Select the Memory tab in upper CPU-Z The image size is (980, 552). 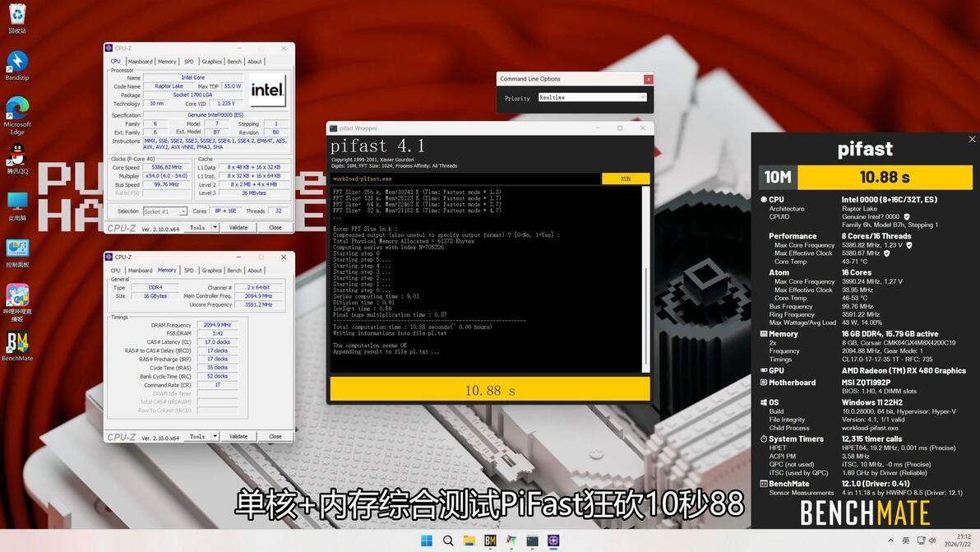click(167, 61)
